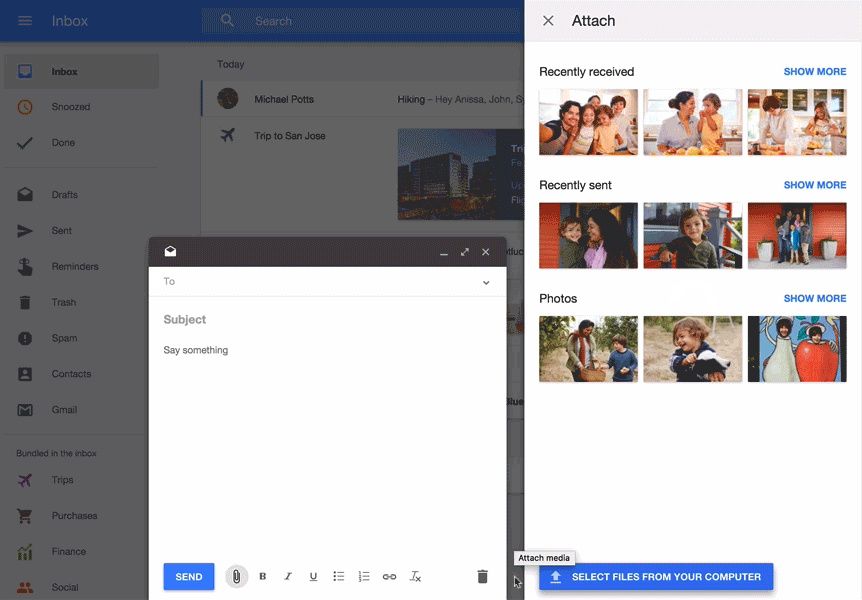This screenshot has width=862, height=600.
Task: Clear formatting with the remove formatting icon
Action: pyautogui.click(x=415, y=576)
